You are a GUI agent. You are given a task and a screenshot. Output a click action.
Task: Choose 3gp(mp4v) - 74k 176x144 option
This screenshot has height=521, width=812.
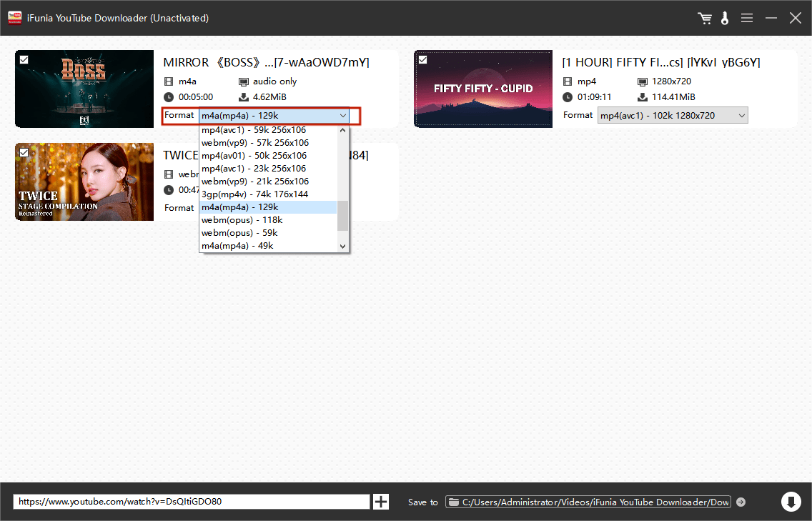pos(254,194)
